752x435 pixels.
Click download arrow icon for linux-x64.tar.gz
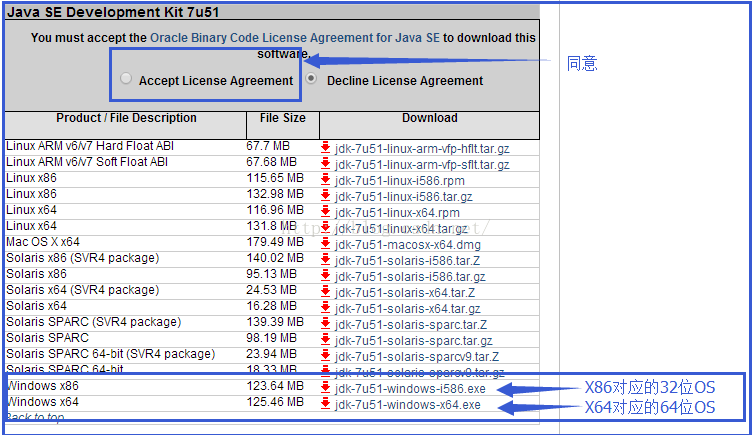coord(326,228)
